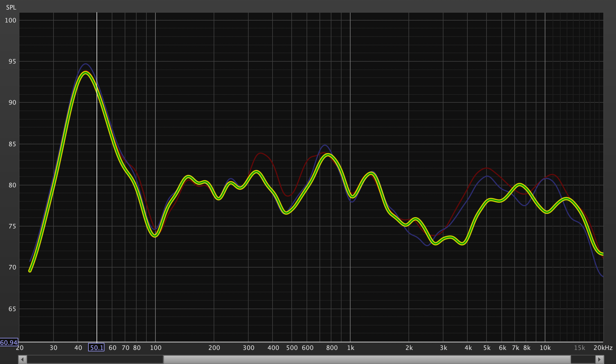Click the 100 dB SPL axis label
616x364 pixels.
pyautogui.click(x=11, y=20)
